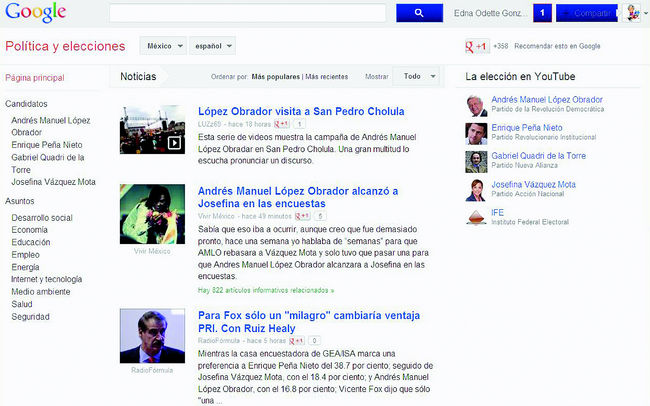This screenshot has height=406, width=650.
Task: Sort news by Más recientes
Action: pos(327,77)
